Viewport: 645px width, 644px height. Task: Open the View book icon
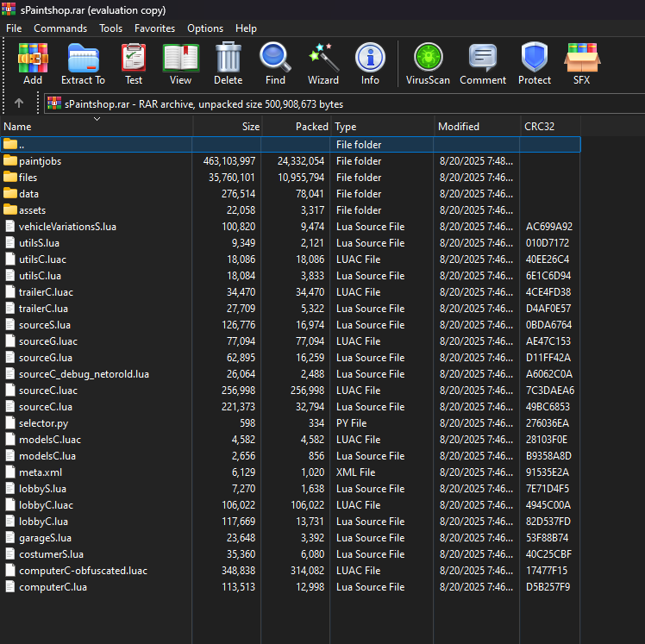tap(180, 58)
